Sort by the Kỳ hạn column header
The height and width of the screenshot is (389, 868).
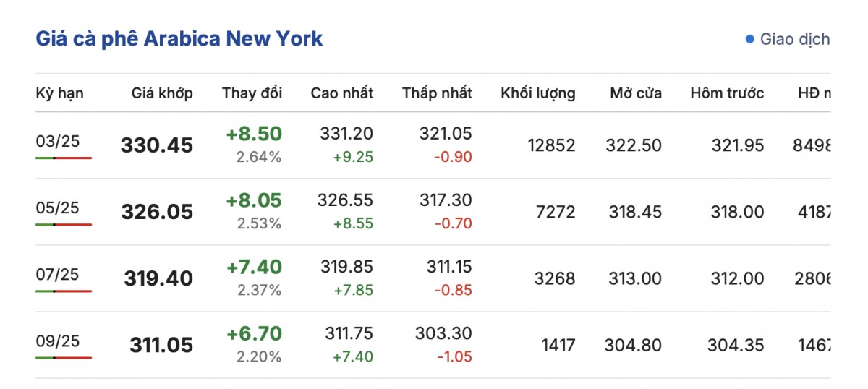pos(59,93)
